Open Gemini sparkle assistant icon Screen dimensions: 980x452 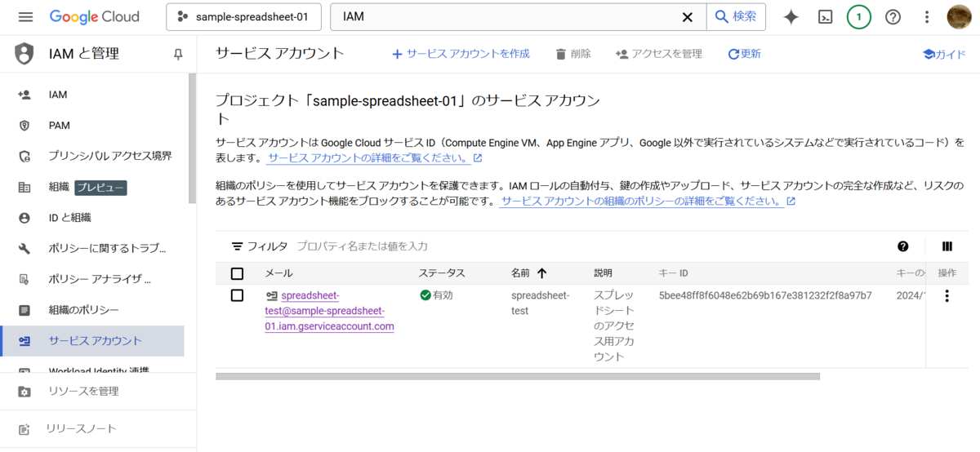[791, 17]
